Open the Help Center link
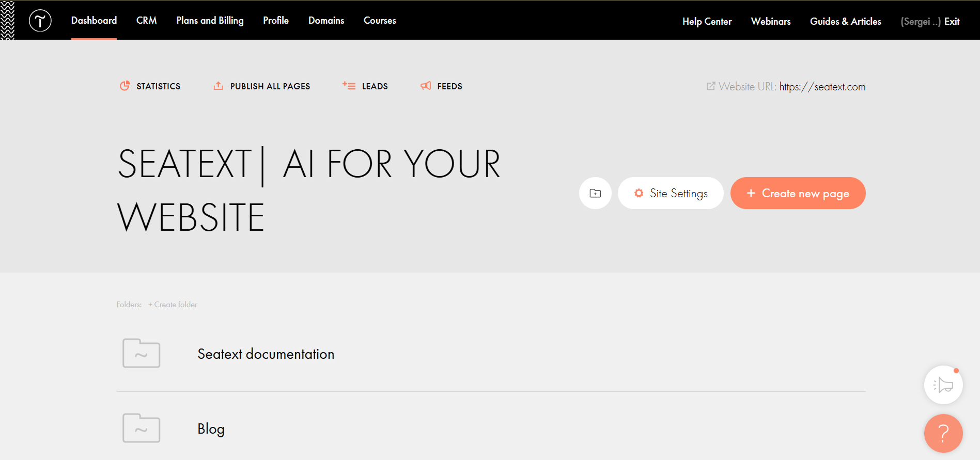The height and width of the screenshot is (460, 980). point(707,21)
